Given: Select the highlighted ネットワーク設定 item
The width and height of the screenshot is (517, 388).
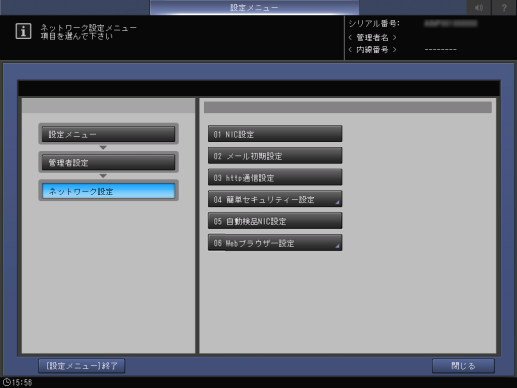Looking at the screenshot, I should pos(108,191).
